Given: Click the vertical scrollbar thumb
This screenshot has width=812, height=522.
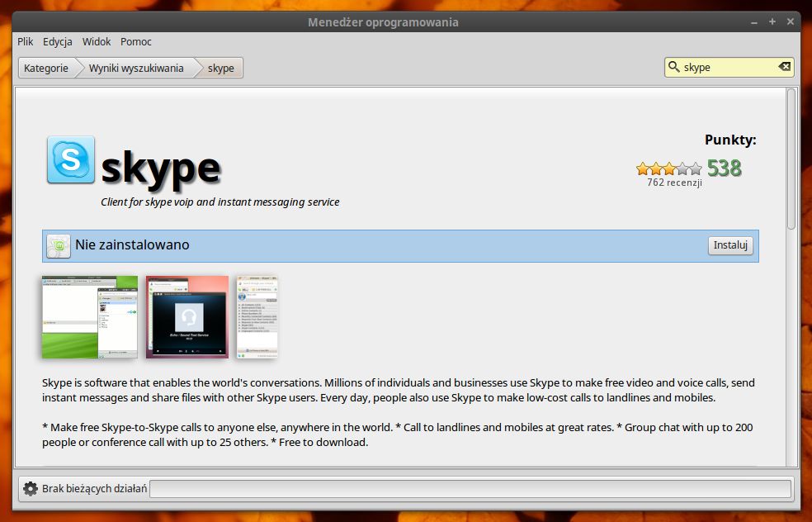Looking at the screenshot, I should (x=791, y=159).
